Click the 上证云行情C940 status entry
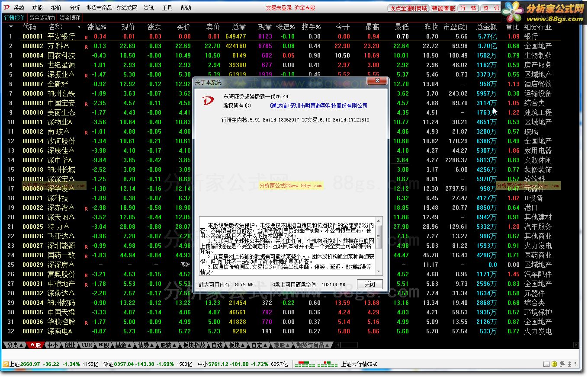Image resolution: width=588 pixels, height=377 pixels. pos(359,364)
